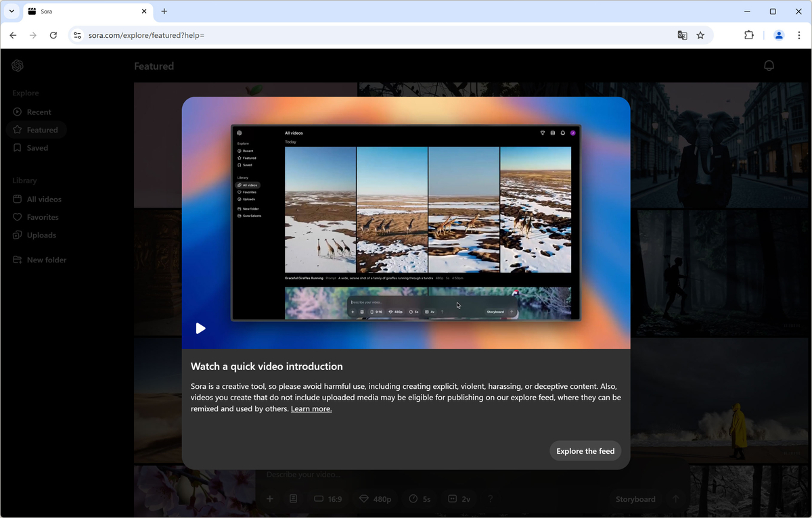Screen dimensions: 812x518
Task: Open the Chrome profile avatar
Action: [779, 35]
